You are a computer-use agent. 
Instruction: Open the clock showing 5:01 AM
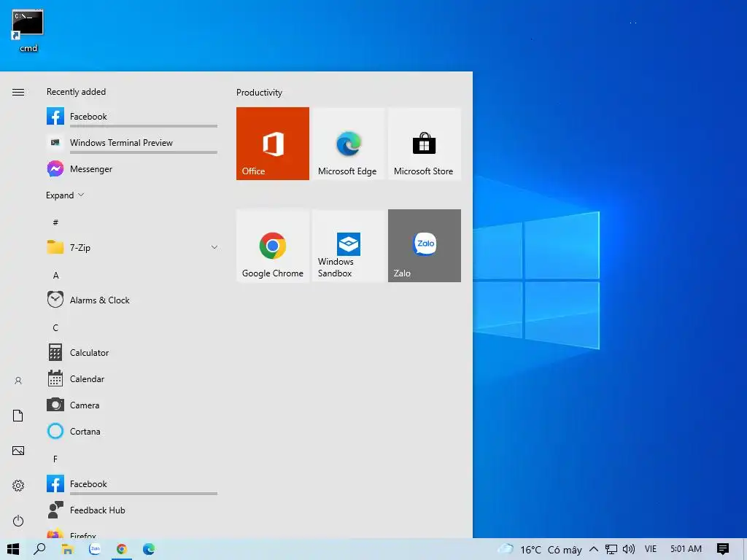click(686, 549)
